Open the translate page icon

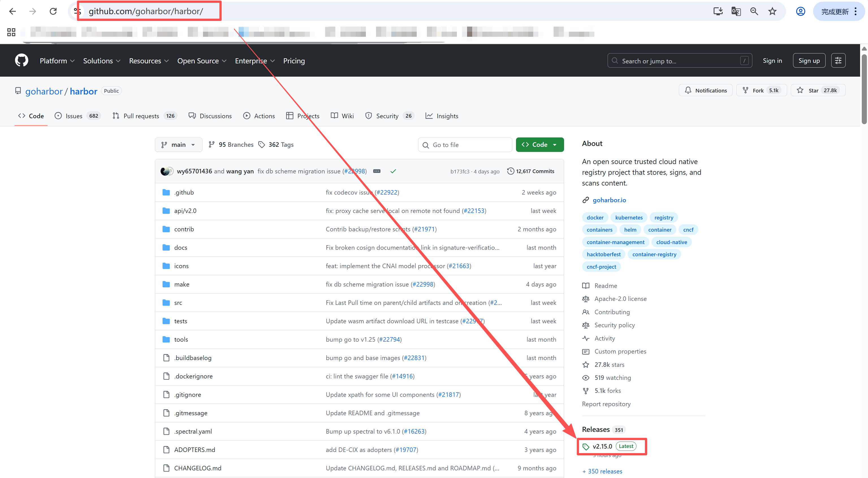click(x=736, y=12)
